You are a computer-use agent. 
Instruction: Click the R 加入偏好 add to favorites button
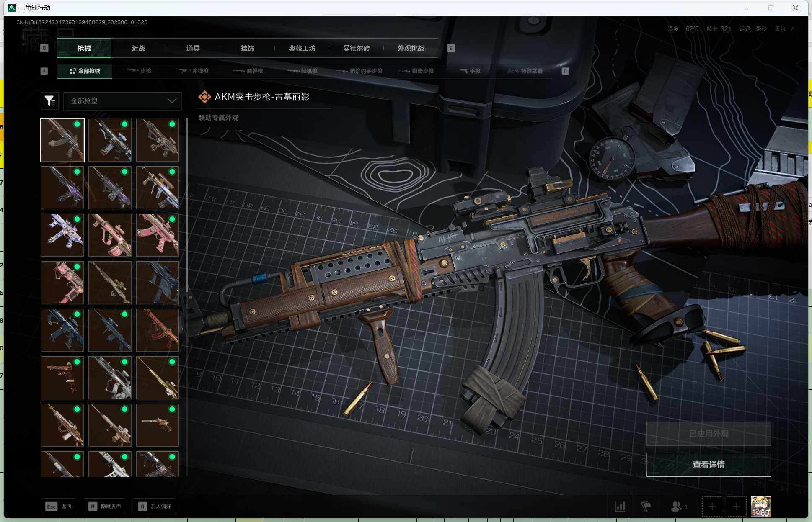154,507
